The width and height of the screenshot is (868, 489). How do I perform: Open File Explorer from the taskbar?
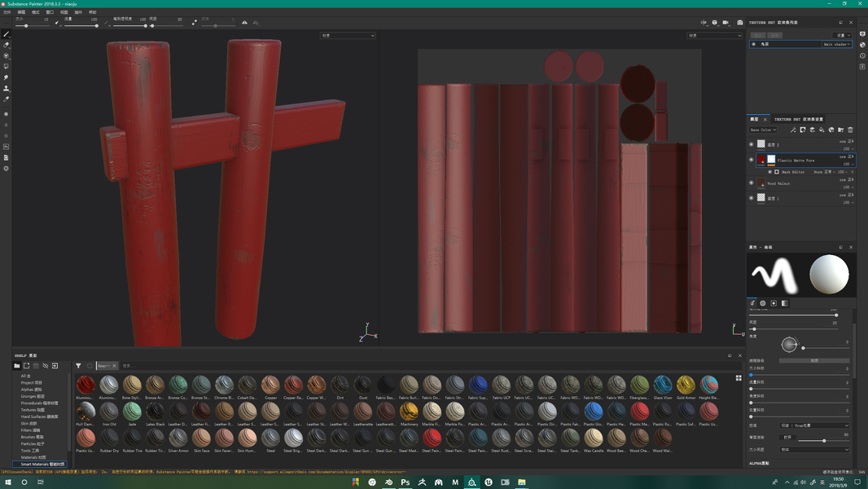tap(521, 482)
